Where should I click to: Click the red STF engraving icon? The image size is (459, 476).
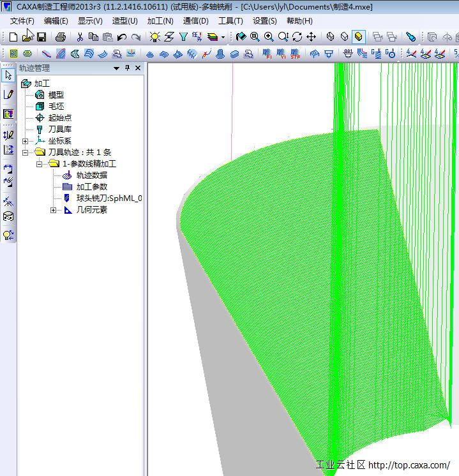[x=295, y=54]
